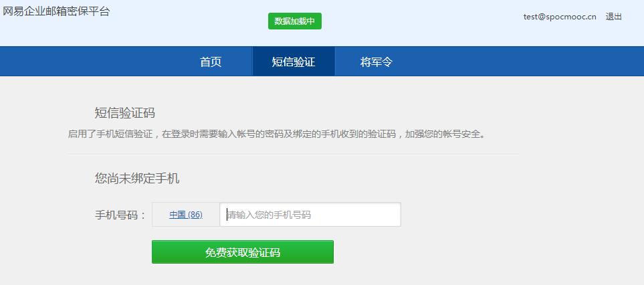
Task: Click the 手机号码 field label
Action: point(120,215)
